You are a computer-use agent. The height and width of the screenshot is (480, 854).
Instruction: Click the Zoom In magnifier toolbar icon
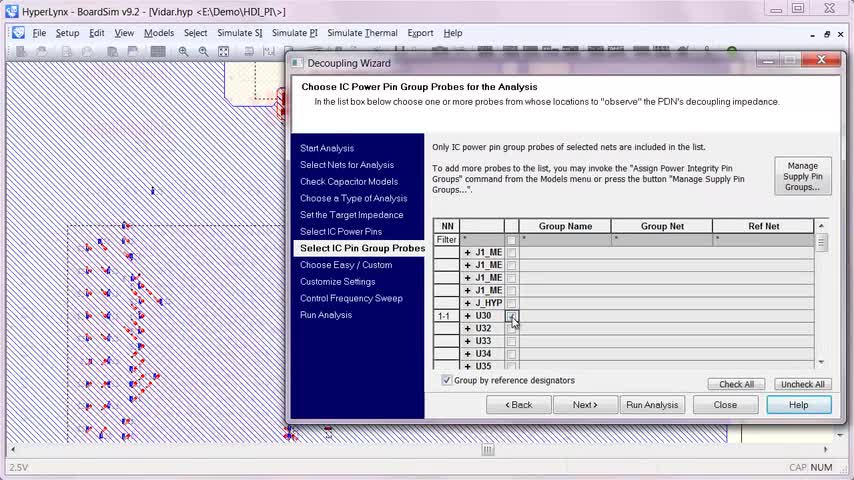[184, 51]
